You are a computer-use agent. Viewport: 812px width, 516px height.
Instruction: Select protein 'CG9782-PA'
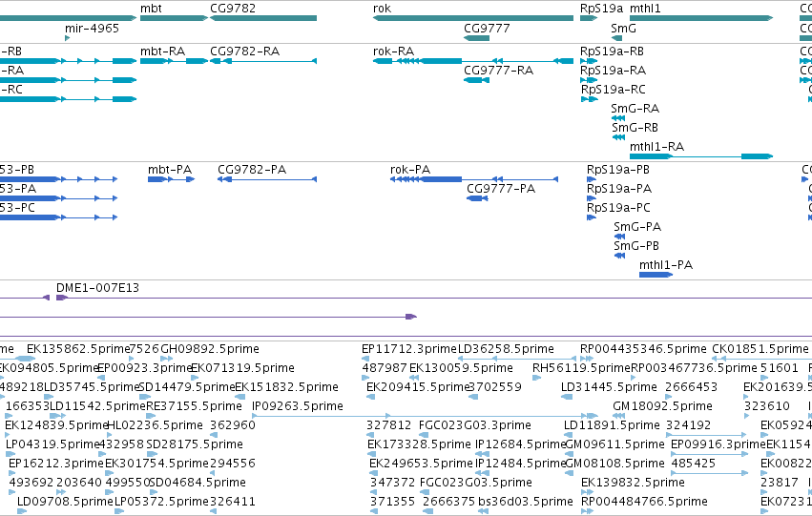(x=267, y=179)
